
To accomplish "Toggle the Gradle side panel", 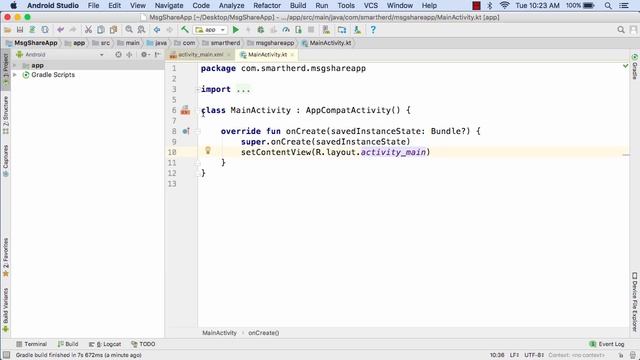I will pyautogui.click(x=635, y=67).
